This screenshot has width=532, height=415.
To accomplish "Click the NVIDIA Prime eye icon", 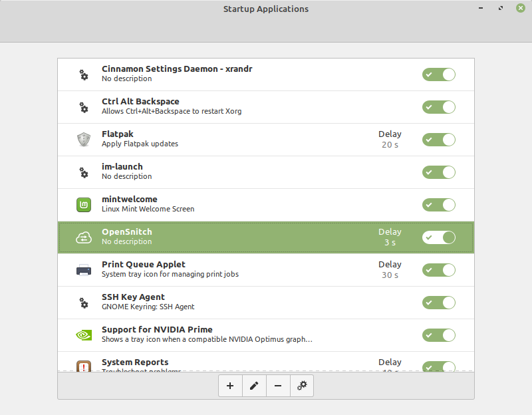I will [83, 335].
